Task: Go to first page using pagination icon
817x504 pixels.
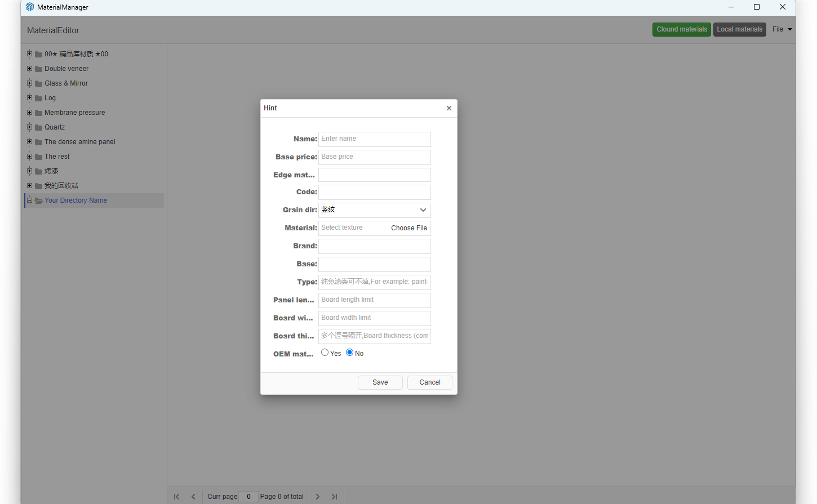Action: click(x=177, y=497)
